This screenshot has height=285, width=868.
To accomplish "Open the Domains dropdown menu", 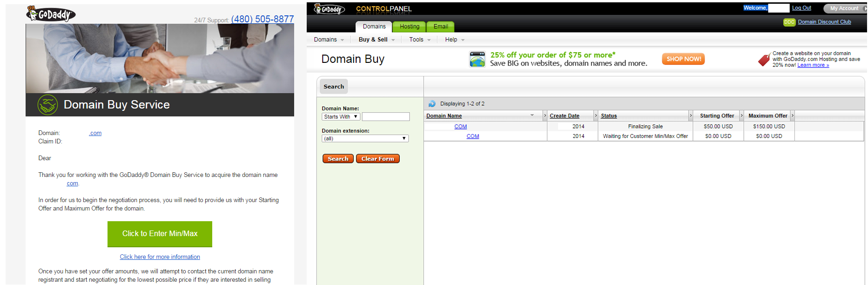I will coord(329,40).
